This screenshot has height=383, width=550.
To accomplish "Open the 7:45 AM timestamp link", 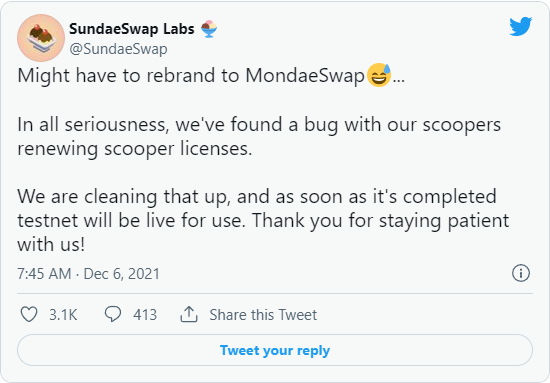I will 44,274.
